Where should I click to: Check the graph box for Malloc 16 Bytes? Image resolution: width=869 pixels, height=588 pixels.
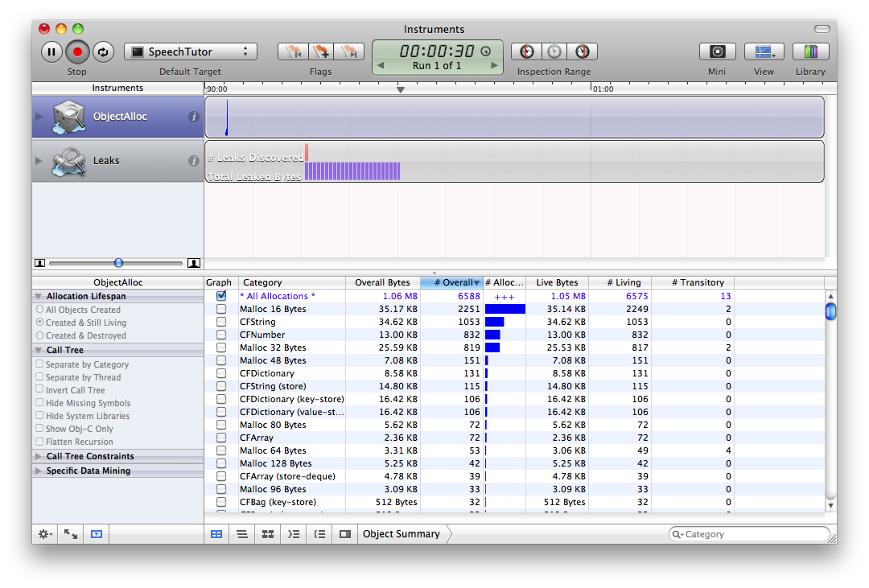[x=221, y=309]
